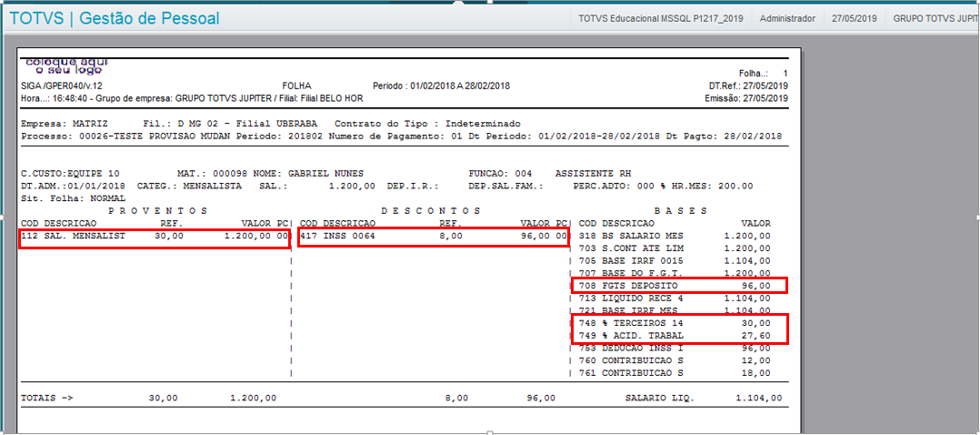The width and height of the screenshot is (980, 435).
Task: Select the "707 BASE DO F.G.T." row
Action: tap(675, 274)
